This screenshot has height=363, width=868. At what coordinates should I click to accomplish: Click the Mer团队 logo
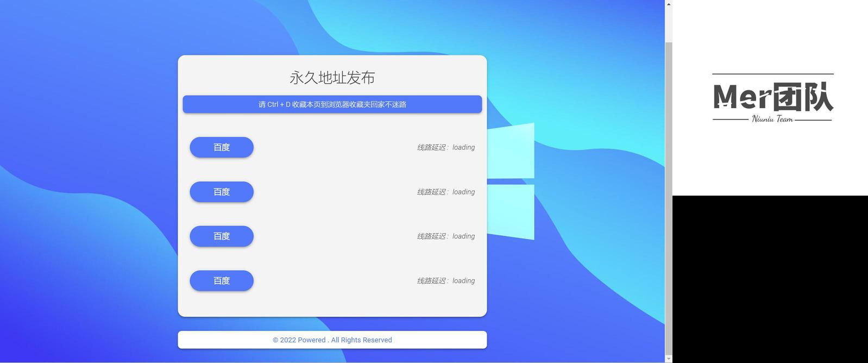(773, 97)
